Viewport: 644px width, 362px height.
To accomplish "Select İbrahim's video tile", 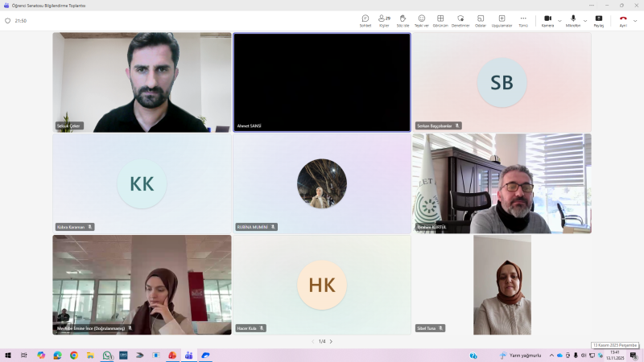I will tap(502, 183).
